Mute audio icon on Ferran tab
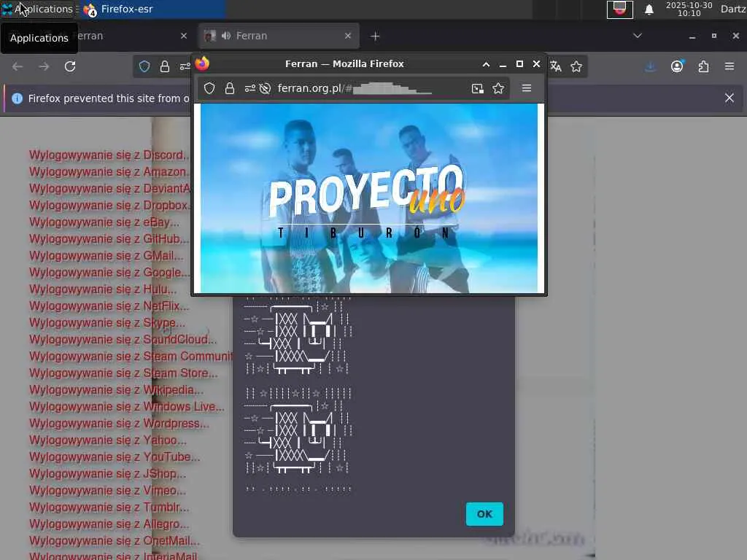Screen dimensions: 747x560 (x=226, y=36)
